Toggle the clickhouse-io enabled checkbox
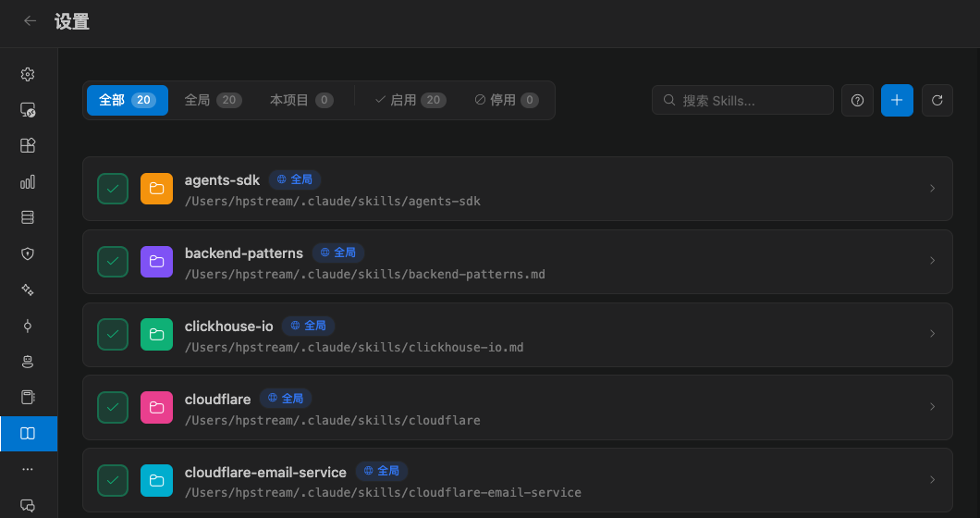Screen dimensions: 980x518 (x=113, y=335)
